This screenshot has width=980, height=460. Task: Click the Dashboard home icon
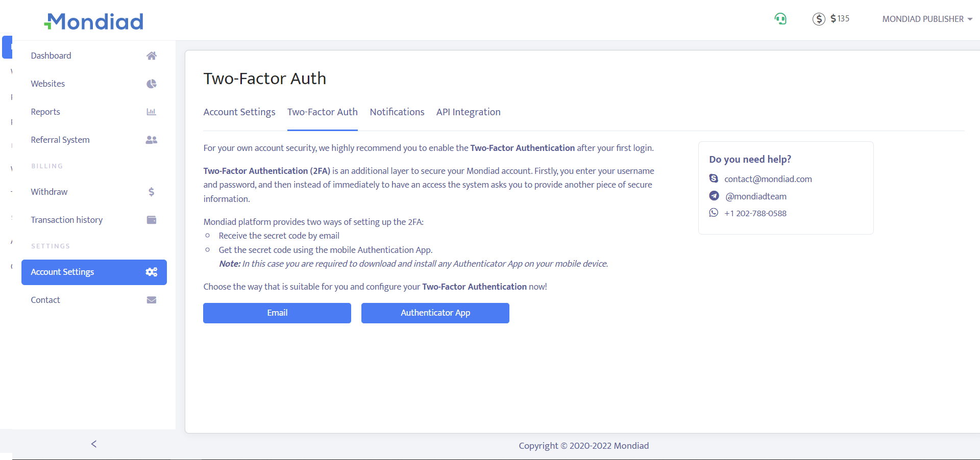tap(151, 56)
